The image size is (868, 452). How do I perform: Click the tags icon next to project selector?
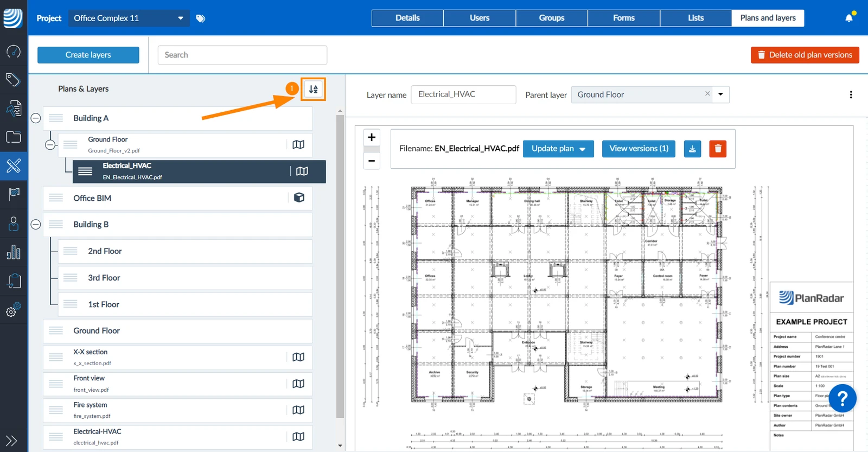click(201, 18)
